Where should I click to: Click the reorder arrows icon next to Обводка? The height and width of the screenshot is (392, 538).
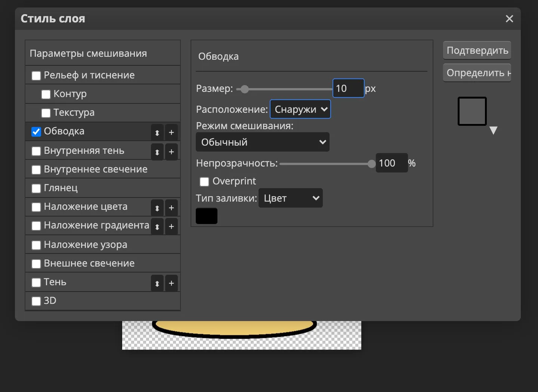tap(157, 133)
